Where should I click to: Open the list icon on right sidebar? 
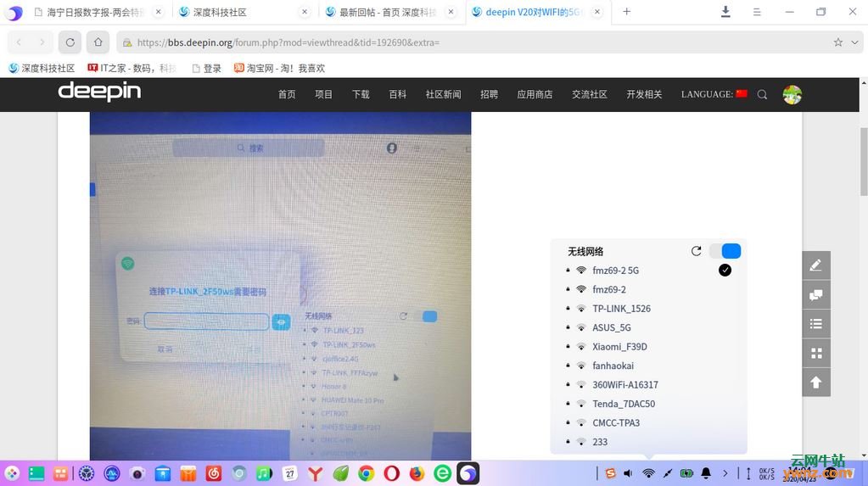(816, 324)
